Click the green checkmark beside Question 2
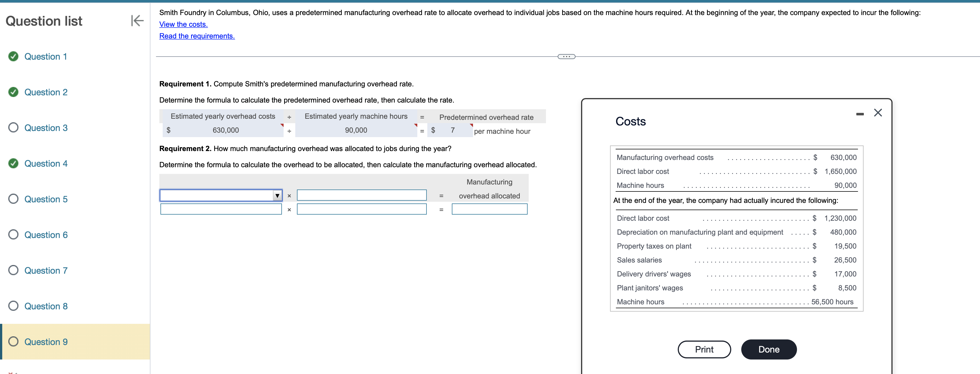 click(13, 92)
